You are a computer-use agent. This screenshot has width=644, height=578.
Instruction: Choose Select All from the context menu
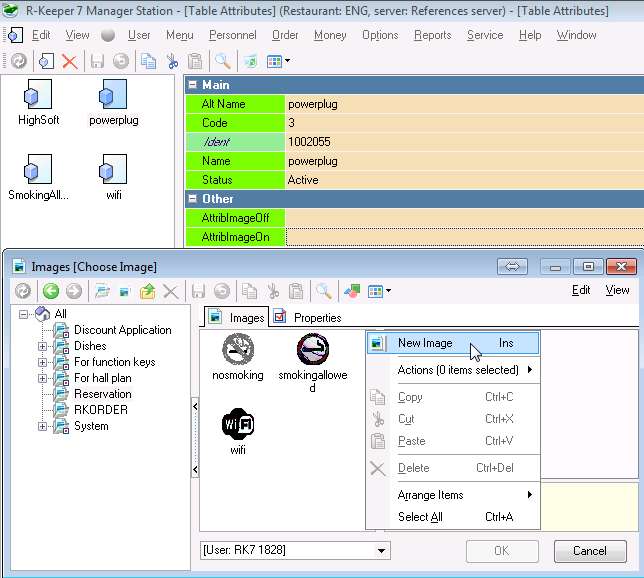point(453,517)
